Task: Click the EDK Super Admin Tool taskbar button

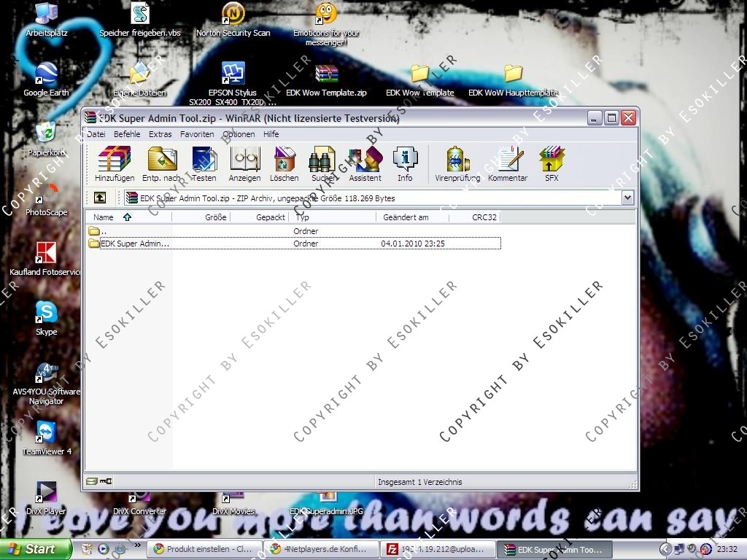Action: point(554,549)
